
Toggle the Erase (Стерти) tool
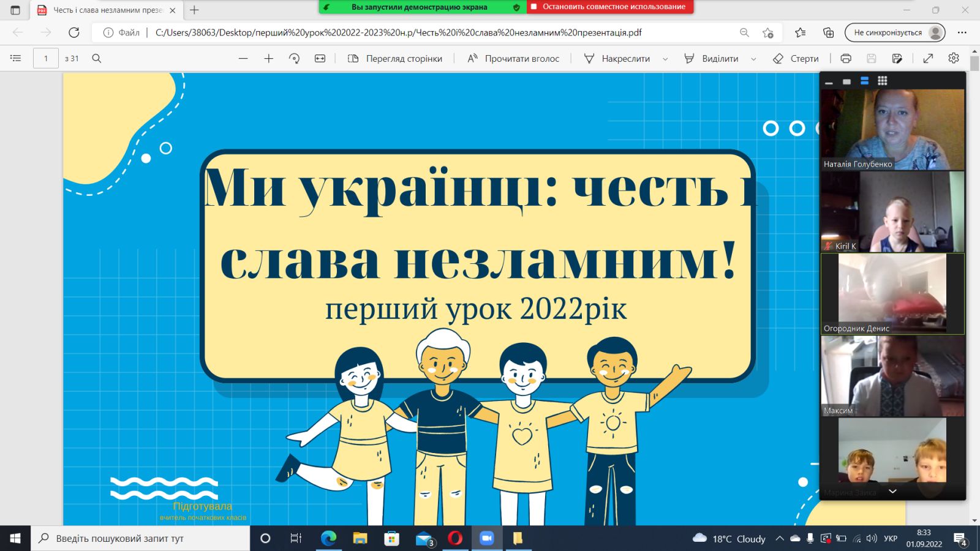point(796,59)
